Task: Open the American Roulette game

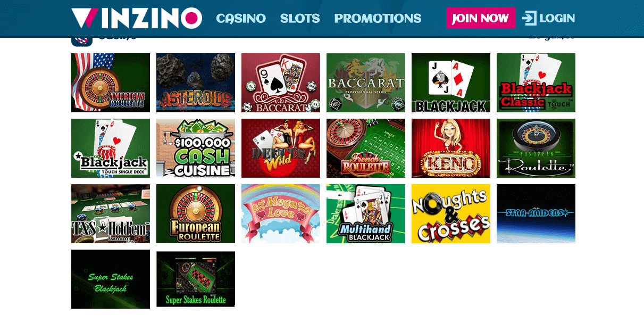Action: click(111, 82)
